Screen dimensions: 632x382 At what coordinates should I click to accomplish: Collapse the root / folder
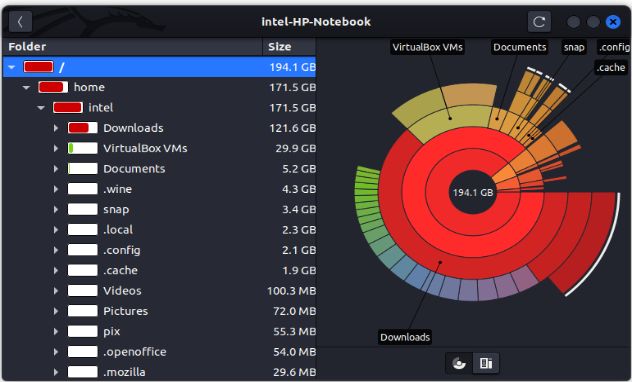click(12, 67)
